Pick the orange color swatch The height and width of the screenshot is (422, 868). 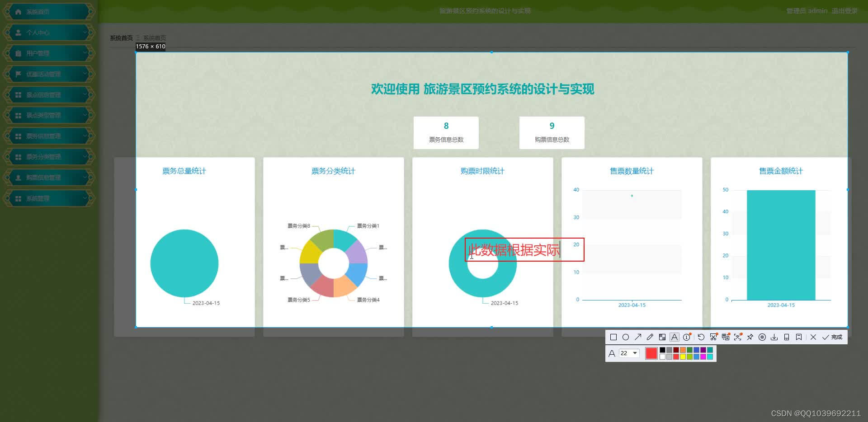[683, 350]
